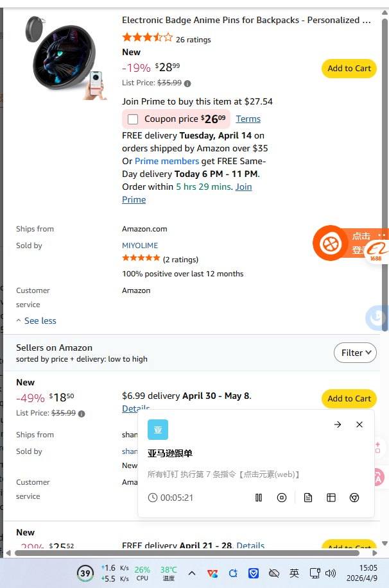389x588 pixels.
Task: Stop the automation with the stop icon
Action: tap(282, 498)
